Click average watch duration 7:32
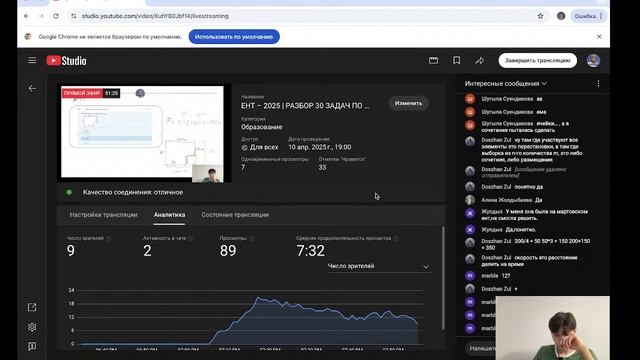This screenshot has width=640, height=360. click(x=311, y=251)
